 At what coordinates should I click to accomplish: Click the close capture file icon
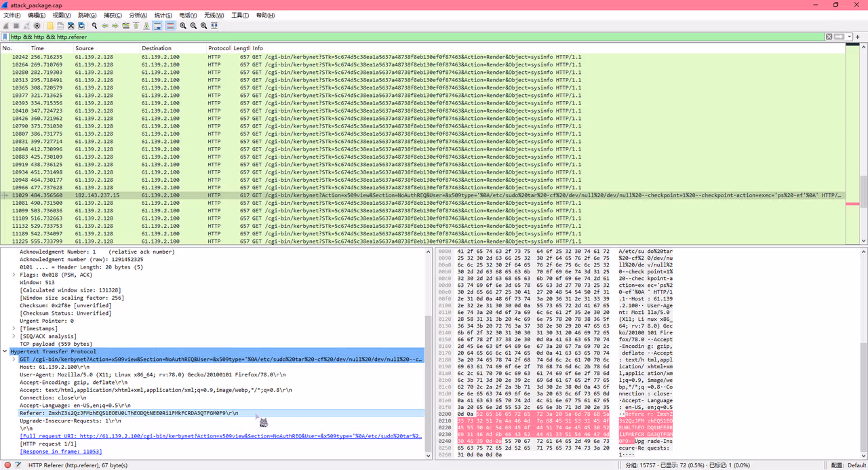[71, 26]
